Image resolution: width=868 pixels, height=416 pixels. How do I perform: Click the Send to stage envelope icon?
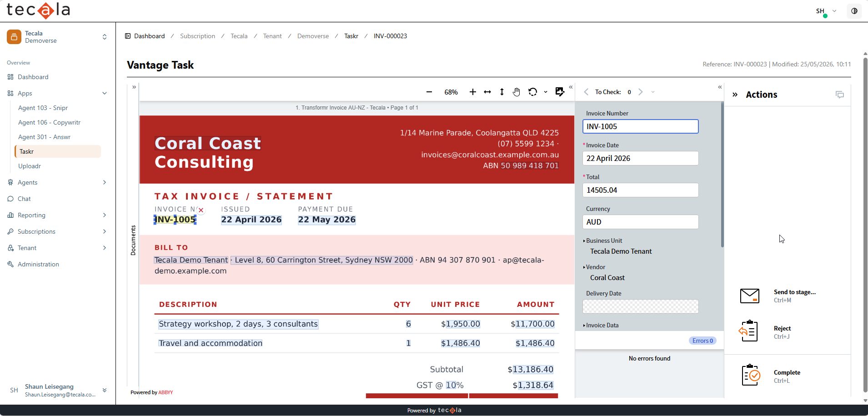coord(750,296)
